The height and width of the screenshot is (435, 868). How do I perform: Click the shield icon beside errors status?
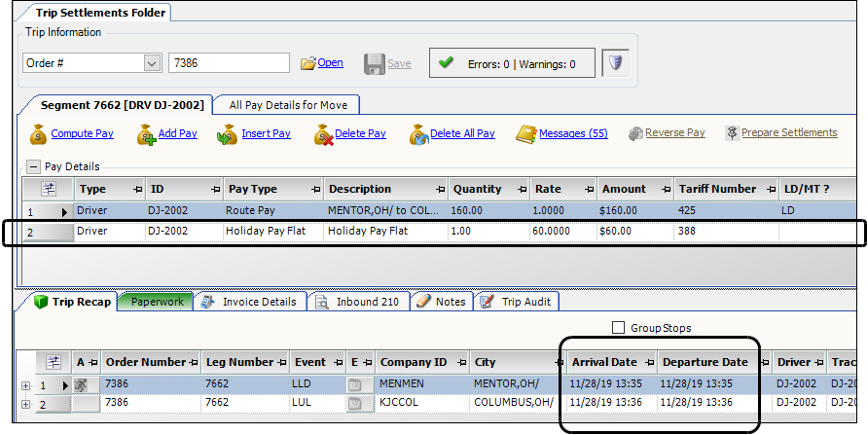[616, 64]
